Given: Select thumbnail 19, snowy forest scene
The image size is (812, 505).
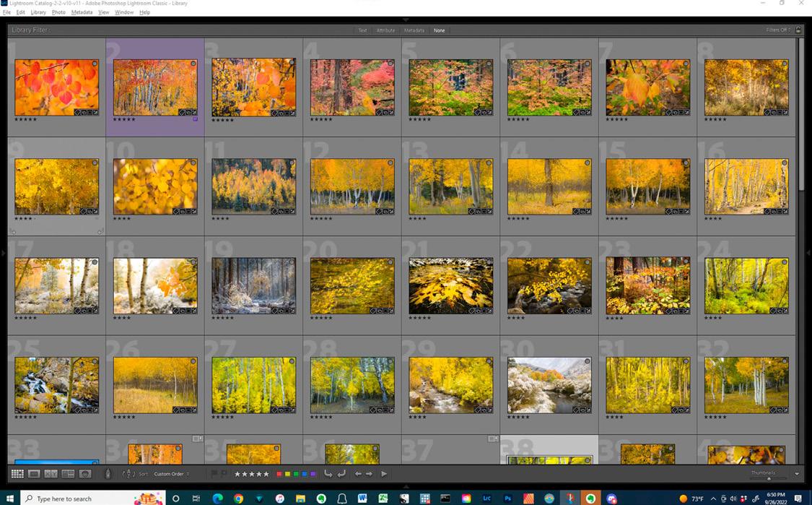Looking at the screenshot, I should [x=254, y=285].
